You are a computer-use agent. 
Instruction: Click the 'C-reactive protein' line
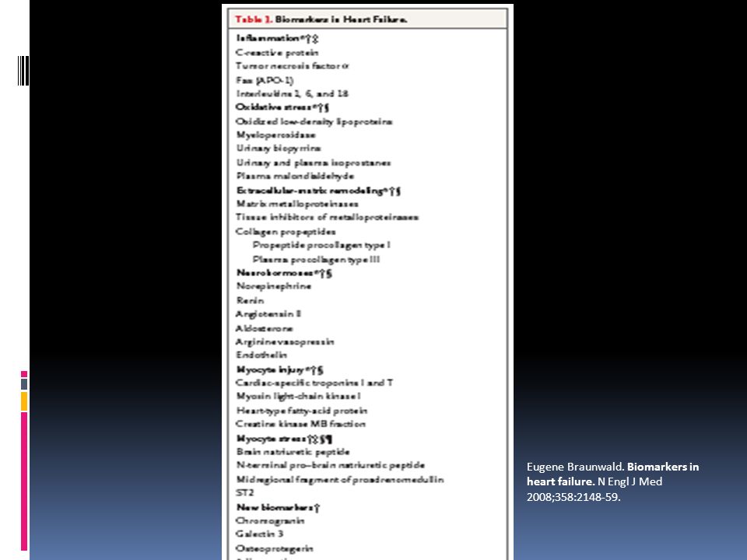(x=277, y=52)
